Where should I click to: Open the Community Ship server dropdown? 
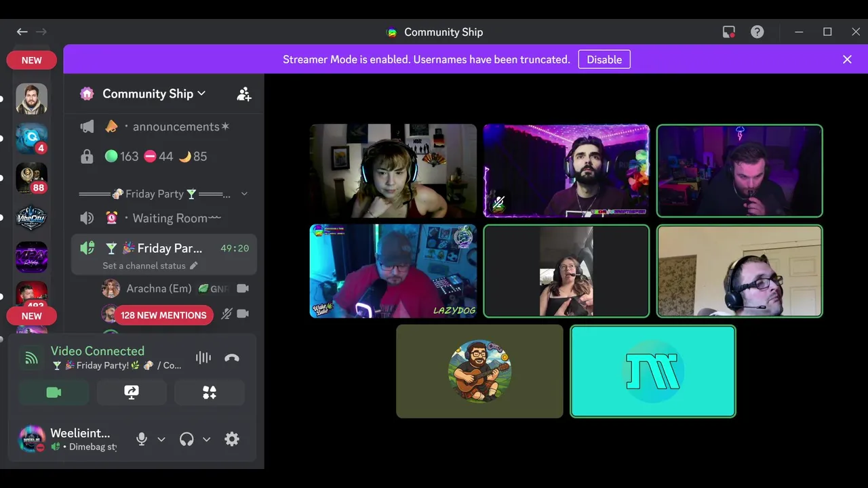(x=154, y=94)
